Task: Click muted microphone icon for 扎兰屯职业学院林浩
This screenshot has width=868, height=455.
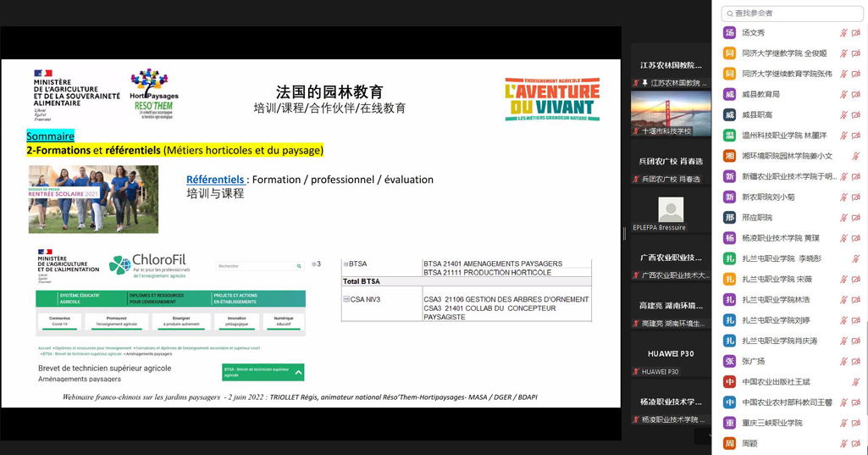Action: point(843,299)
